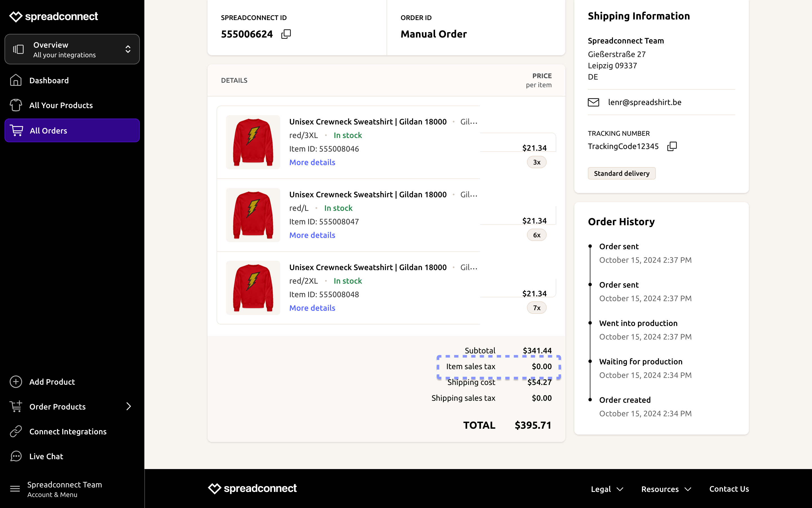Screen dimensions: 812x508
Task: Click the email lenr@spreadshirt.be
Action: click(645, 102)
